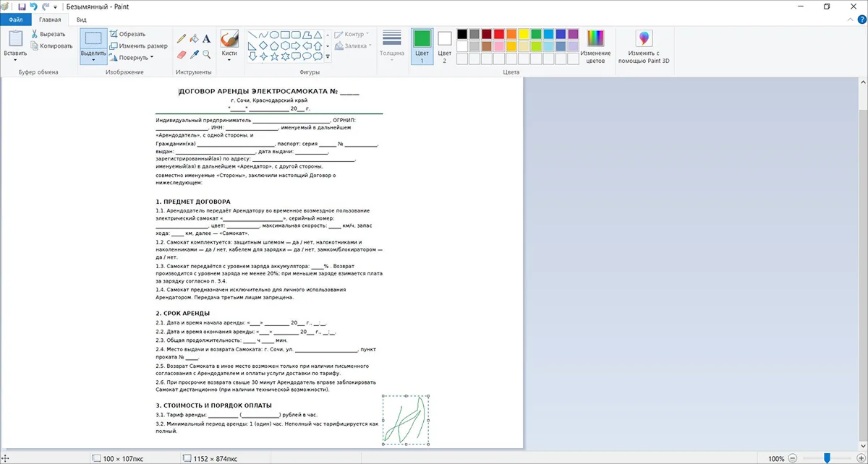The height and width of the screenshot is (464, 868).
Task: Open Изменение цветов color editor
Action: (x=595, y=48)
